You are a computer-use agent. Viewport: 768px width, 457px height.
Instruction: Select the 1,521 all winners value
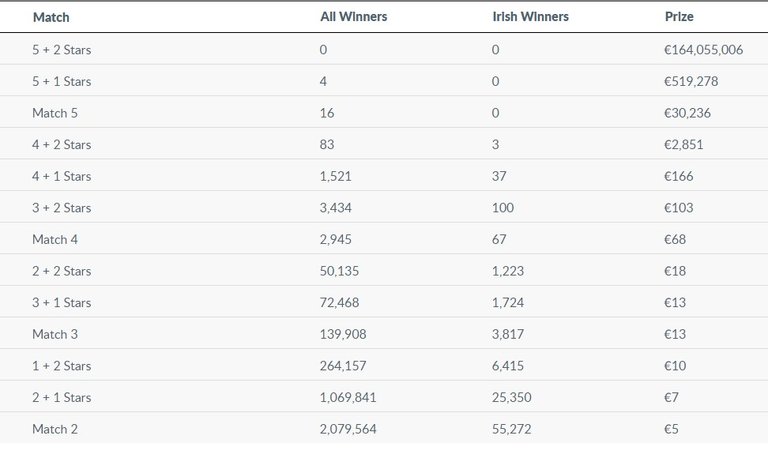335,176
